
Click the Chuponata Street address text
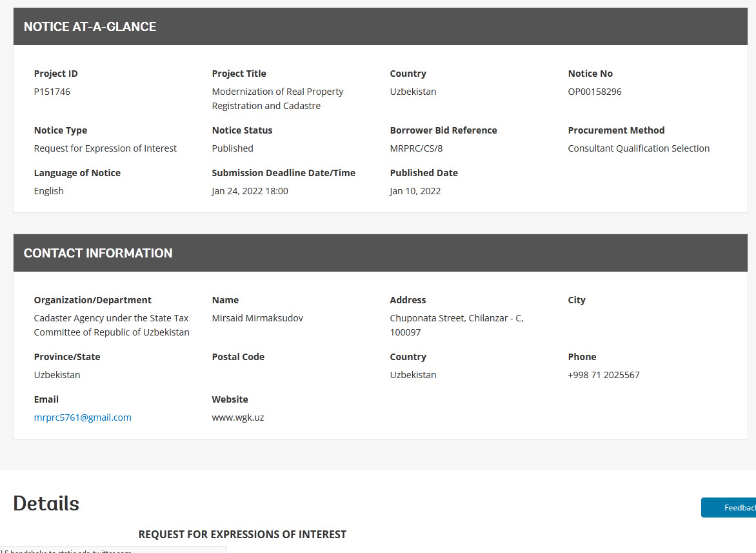tap(456, 318)
